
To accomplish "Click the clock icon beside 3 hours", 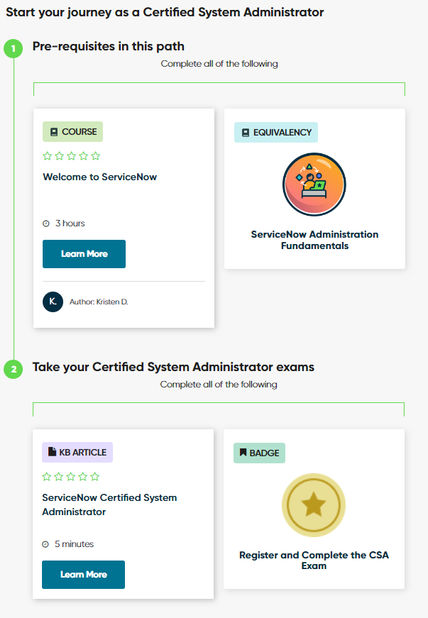I will pyautogui.click(x=46, y=223).
